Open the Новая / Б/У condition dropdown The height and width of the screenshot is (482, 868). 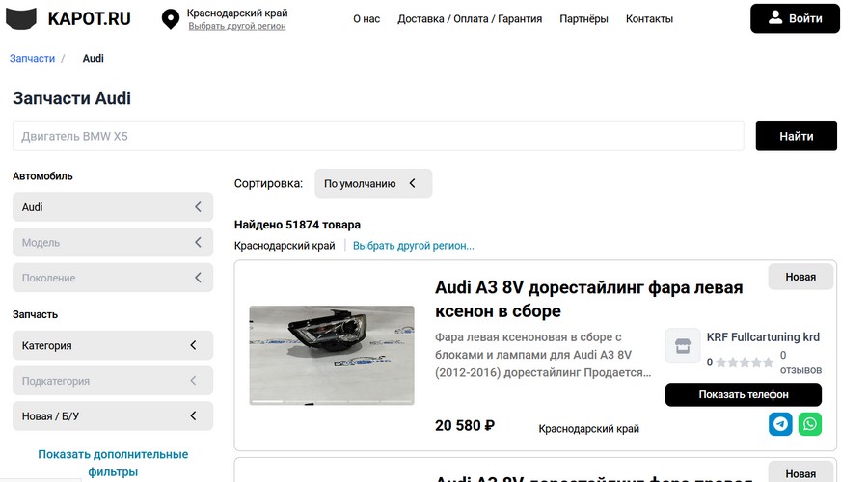point(113,416)
